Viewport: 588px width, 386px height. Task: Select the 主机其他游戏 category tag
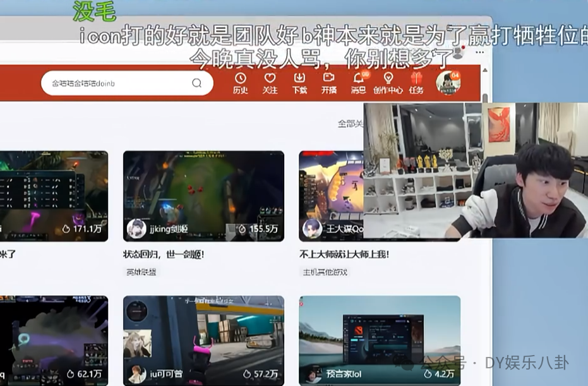pos(325,272)
